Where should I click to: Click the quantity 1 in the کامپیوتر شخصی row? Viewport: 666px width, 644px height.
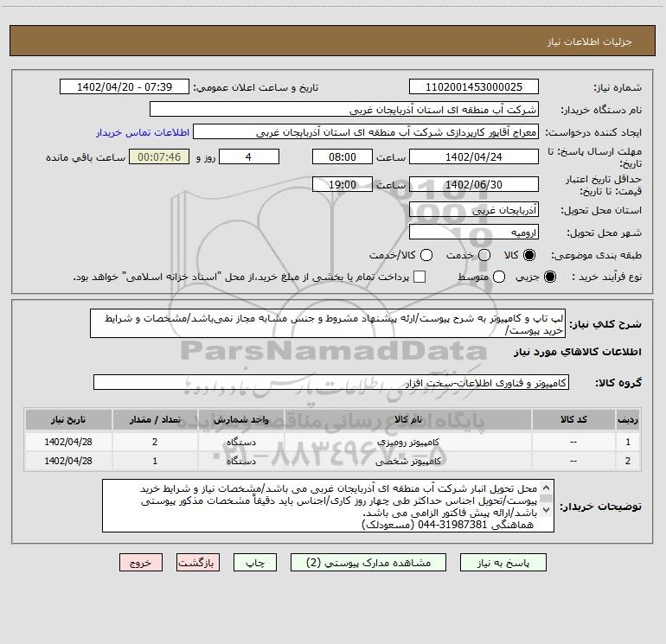[155, 461]
